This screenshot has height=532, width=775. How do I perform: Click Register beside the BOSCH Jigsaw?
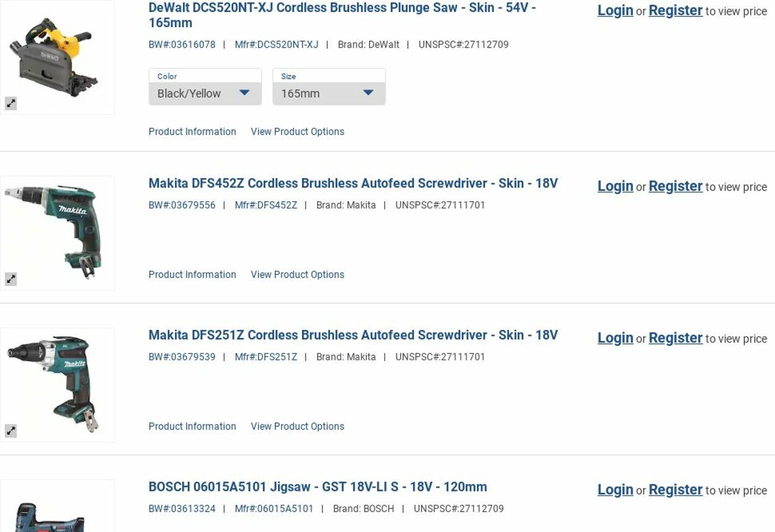tap(675, 490)
